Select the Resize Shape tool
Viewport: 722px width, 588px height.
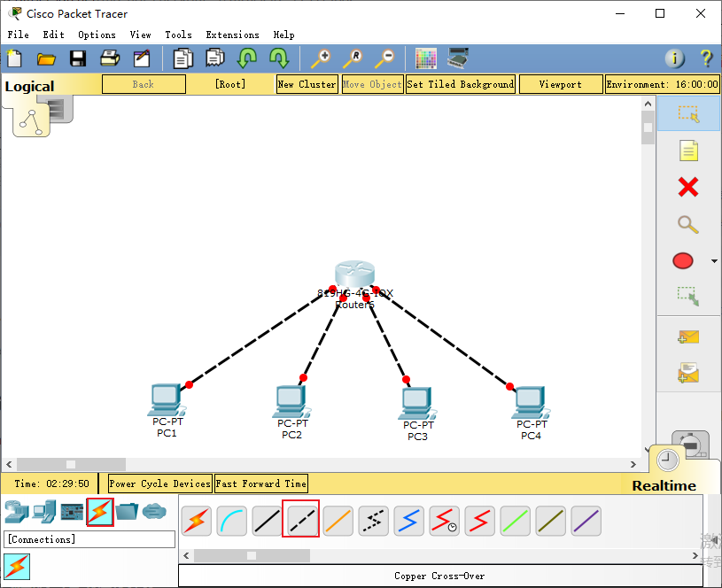click(x=688, y=297)
